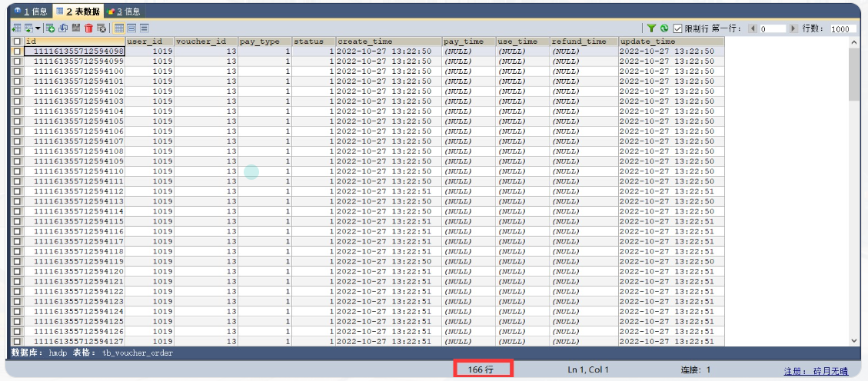Screen dimensions: 868x381
Task: Click the update_time column header
Action: coord(671,41)
